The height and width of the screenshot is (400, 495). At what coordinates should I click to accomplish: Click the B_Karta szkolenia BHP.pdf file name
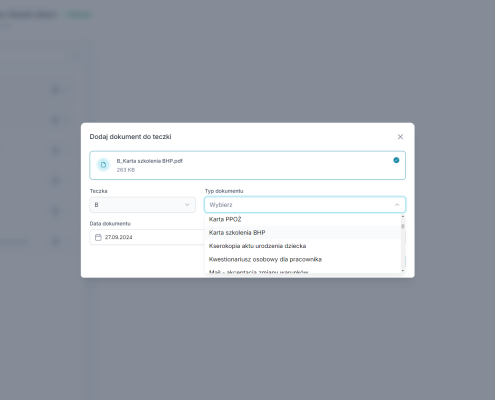point(149,161)
